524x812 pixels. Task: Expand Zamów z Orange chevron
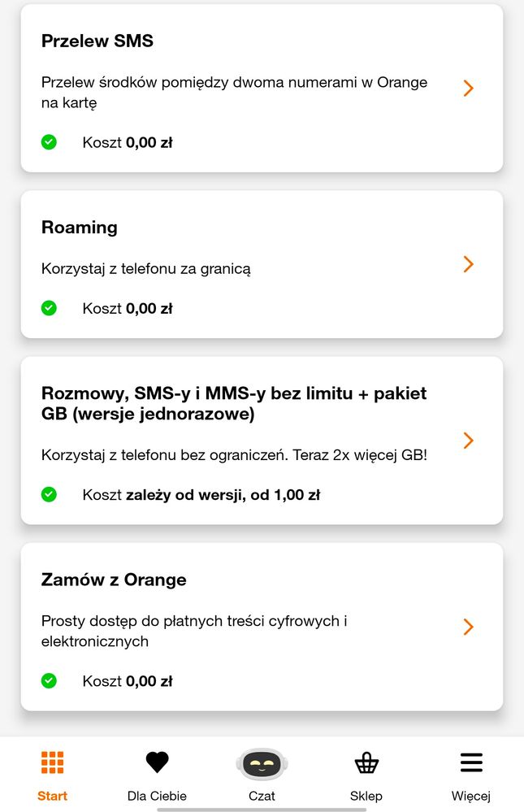tap(468, 627)
